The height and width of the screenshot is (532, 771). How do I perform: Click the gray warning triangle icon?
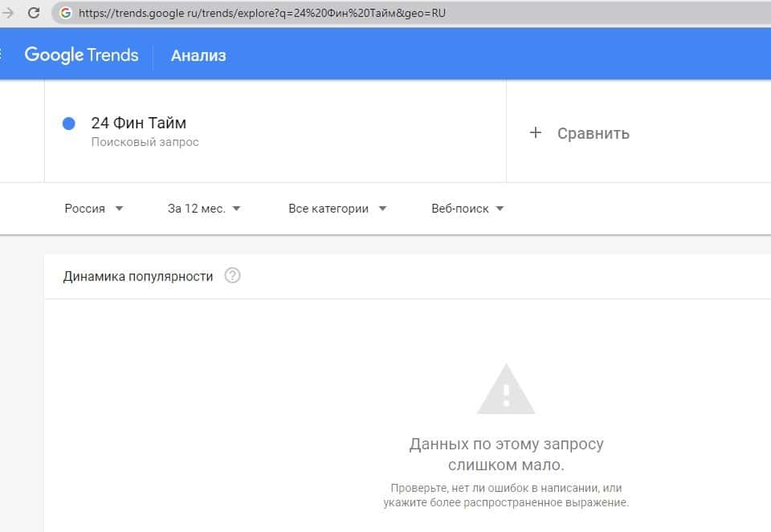pos(505,389)
